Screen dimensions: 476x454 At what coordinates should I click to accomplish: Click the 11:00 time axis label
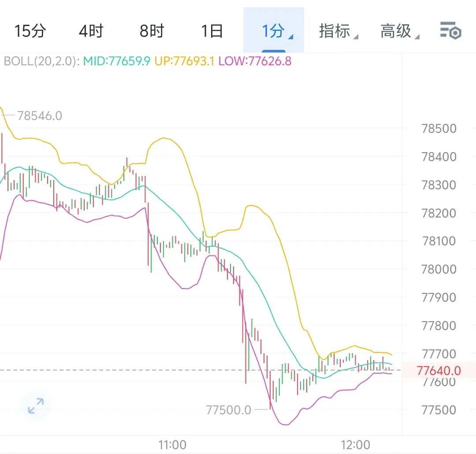pos(172,445)
